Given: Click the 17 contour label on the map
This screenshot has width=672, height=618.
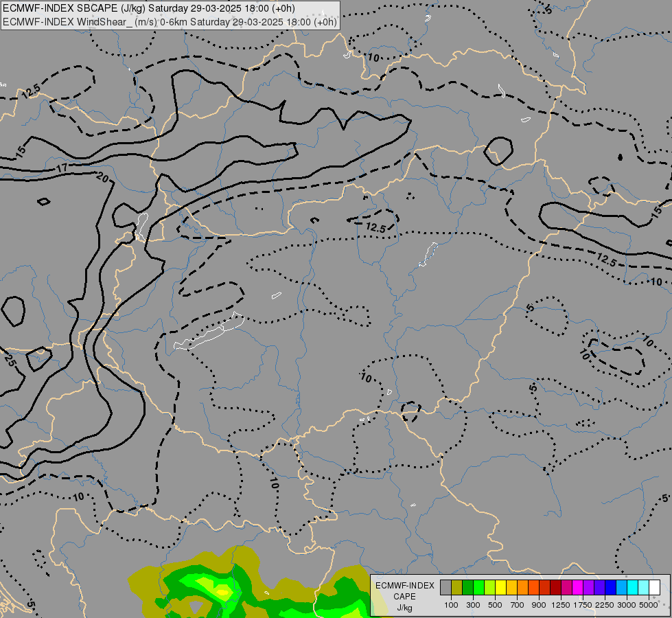Looking at the screenshot, I should 62,168.
